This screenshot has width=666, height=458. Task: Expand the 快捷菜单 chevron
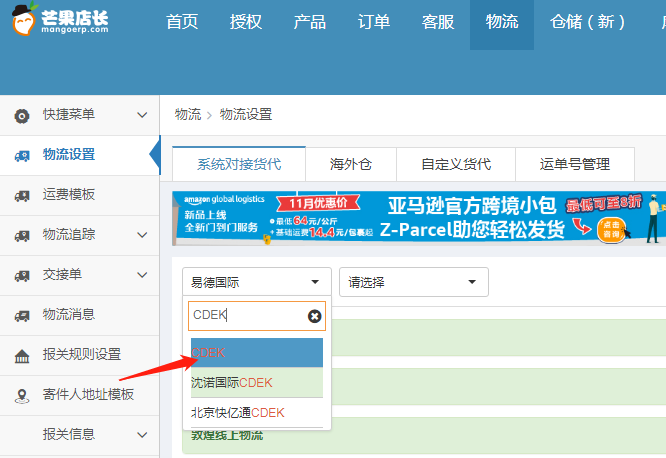coord(142,115)
